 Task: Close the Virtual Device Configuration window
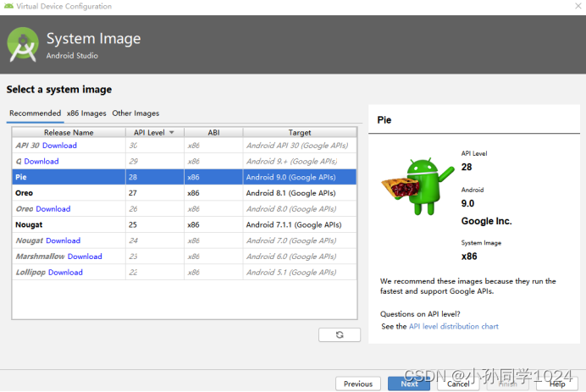578,6
